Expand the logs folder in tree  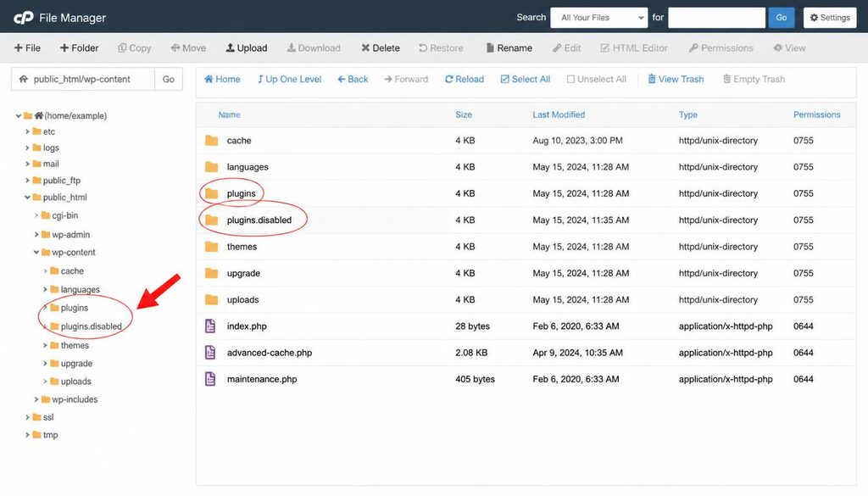click(27, 148)
